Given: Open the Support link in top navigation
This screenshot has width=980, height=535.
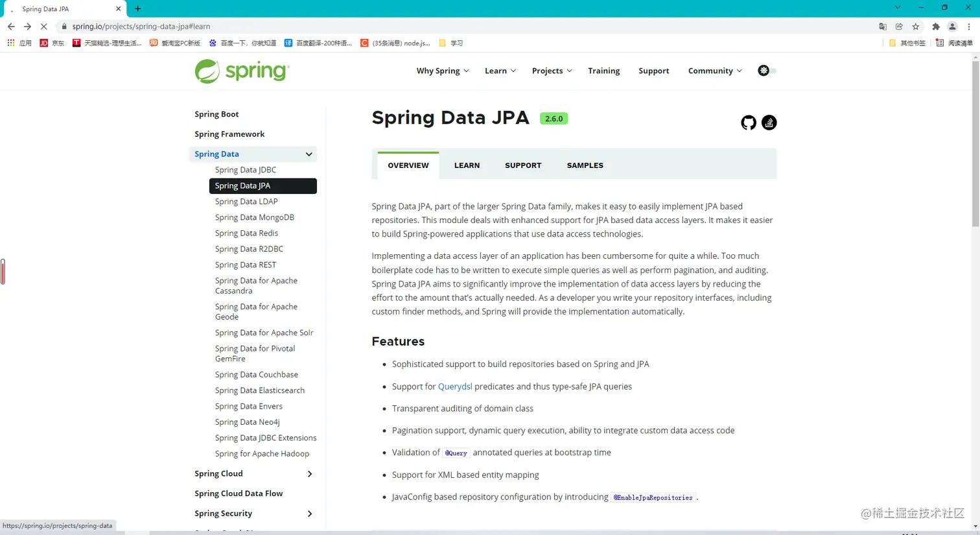Looking at the screenshot, I should (x=654, y=71).
